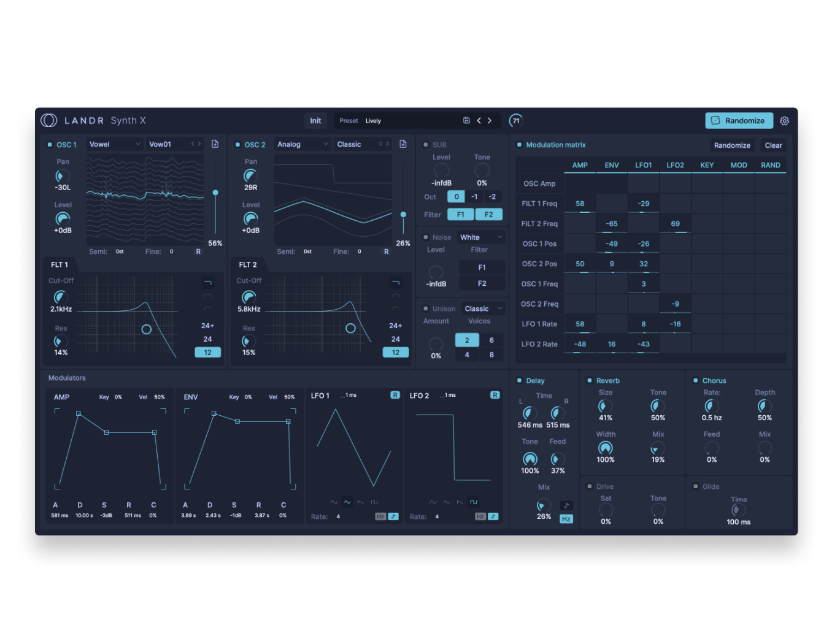Enable note sync icon for Delay time

tap(566, 506)
